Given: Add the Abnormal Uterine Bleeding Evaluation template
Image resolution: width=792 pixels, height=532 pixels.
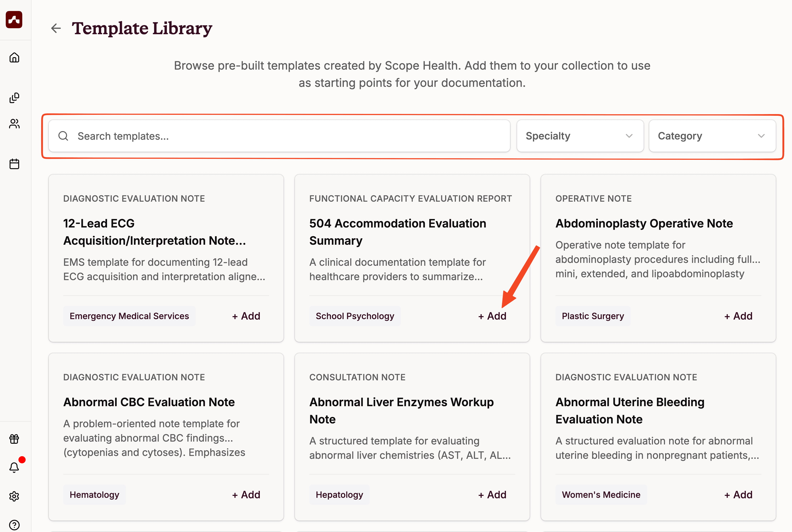Looking at the screenshot, I should pos(738,495).
